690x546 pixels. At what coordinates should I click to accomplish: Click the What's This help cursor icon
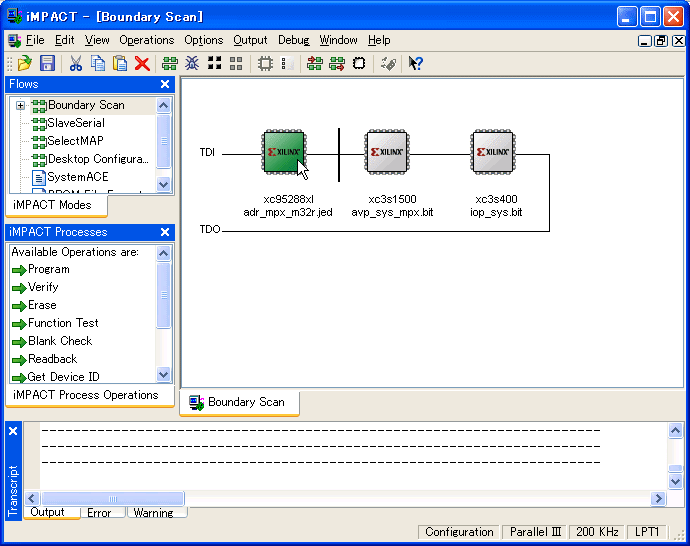416,63
